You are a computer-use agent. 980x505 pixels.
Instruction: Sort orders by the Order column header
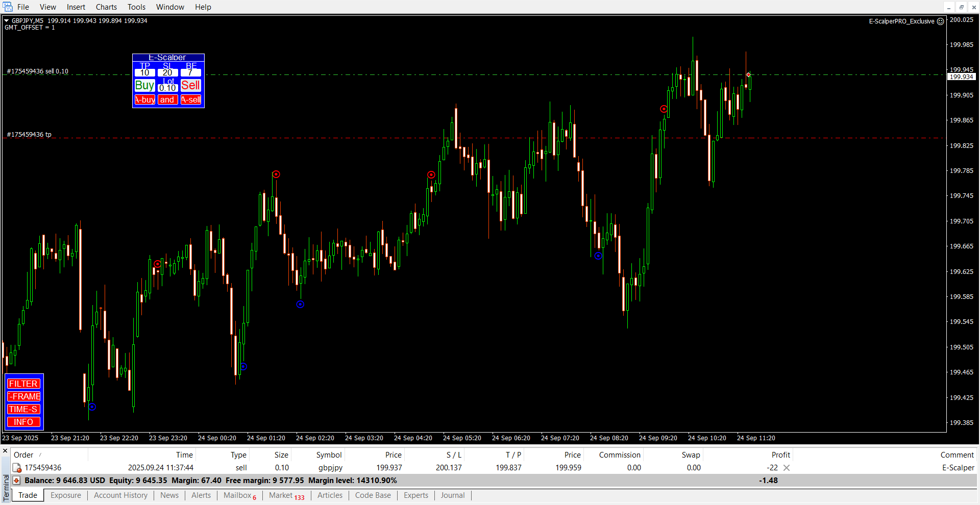click(x=23, y=455)
